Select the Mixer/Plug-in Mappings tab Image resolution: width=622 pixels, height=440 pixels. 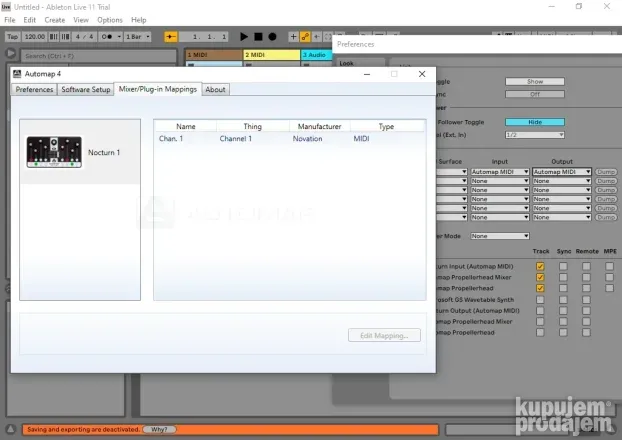point(158,89)
